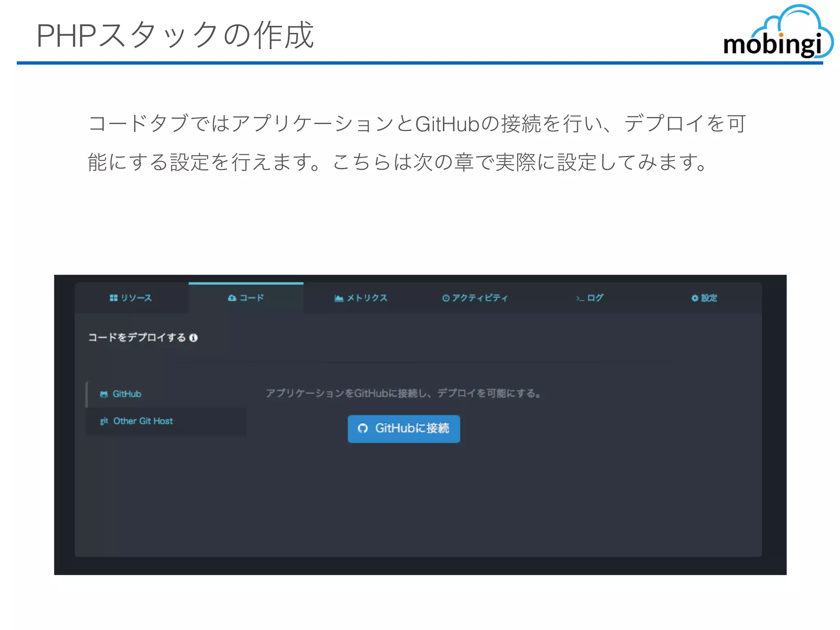The height and width of the screenshot is (630, 840).
Task: Click the info icon beside コードをデプロイする
Action: pos(194,338)
